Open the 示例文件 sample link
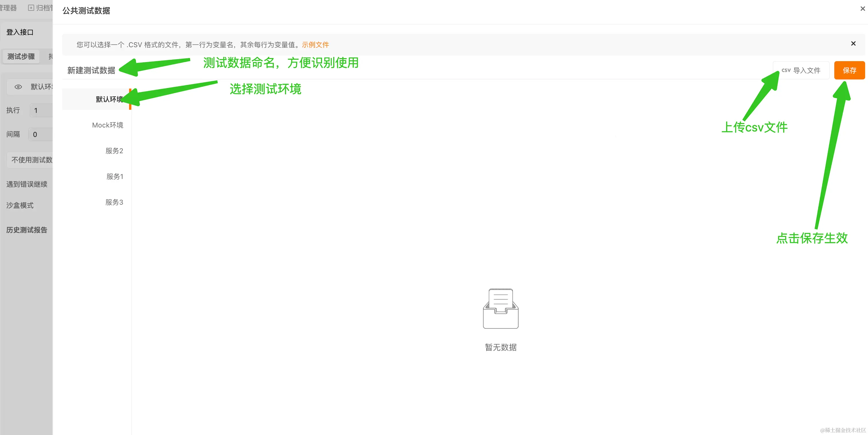 [x=315, y=45]
